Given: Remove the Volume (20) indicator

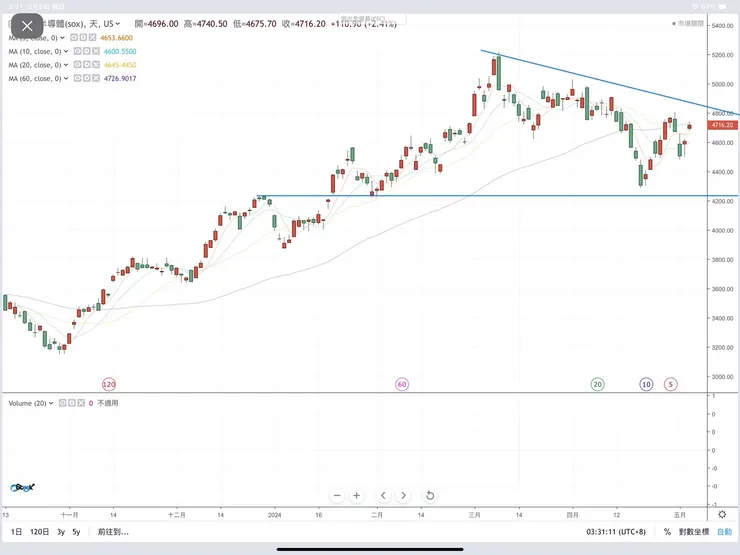Looking at the screenshot, I should 81,403.
